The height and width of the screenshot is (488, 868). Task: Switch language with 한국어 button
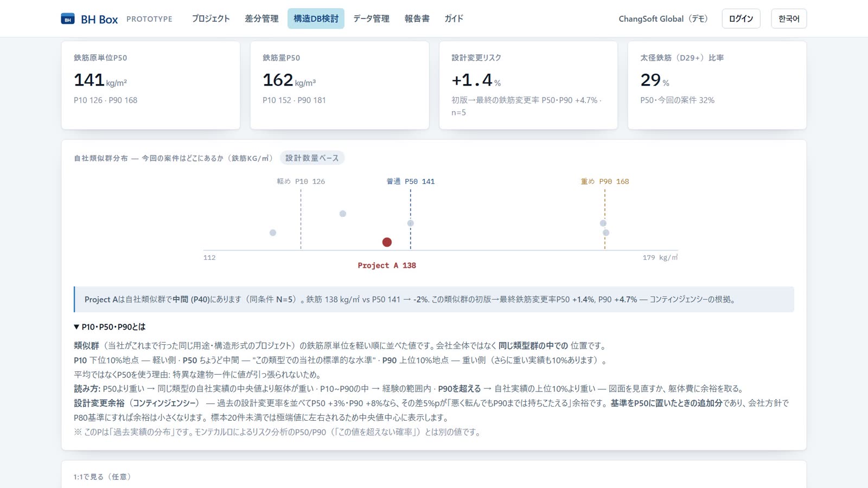(789, 18)
